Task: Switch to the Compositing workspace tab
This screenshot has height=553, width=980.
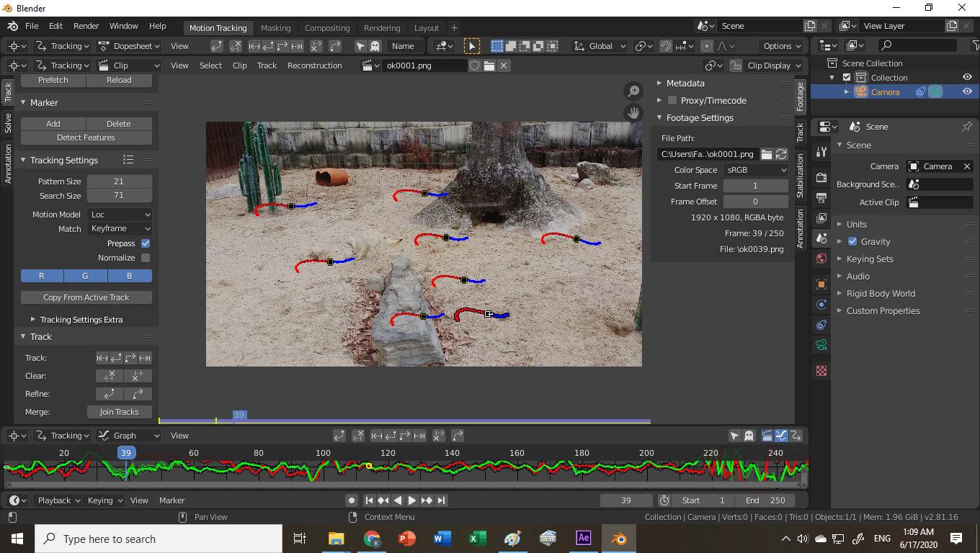Action: (x=327, y=28)
